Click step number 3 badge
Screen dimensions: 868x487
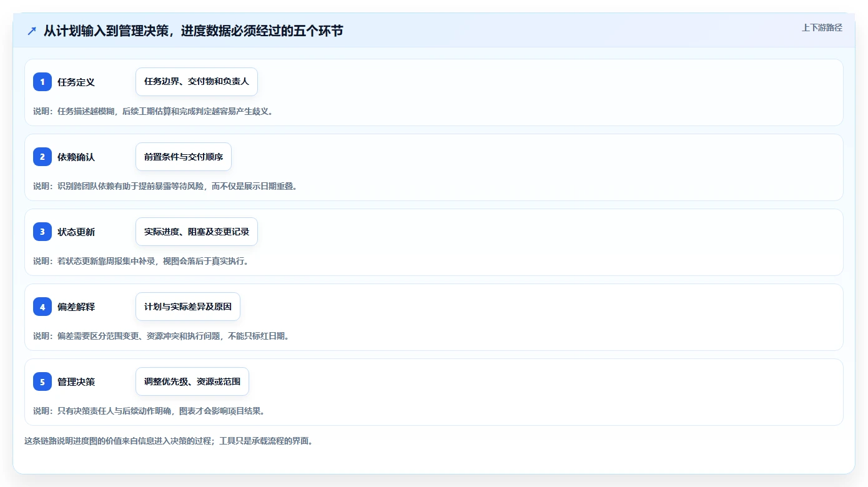click(42, 232)
